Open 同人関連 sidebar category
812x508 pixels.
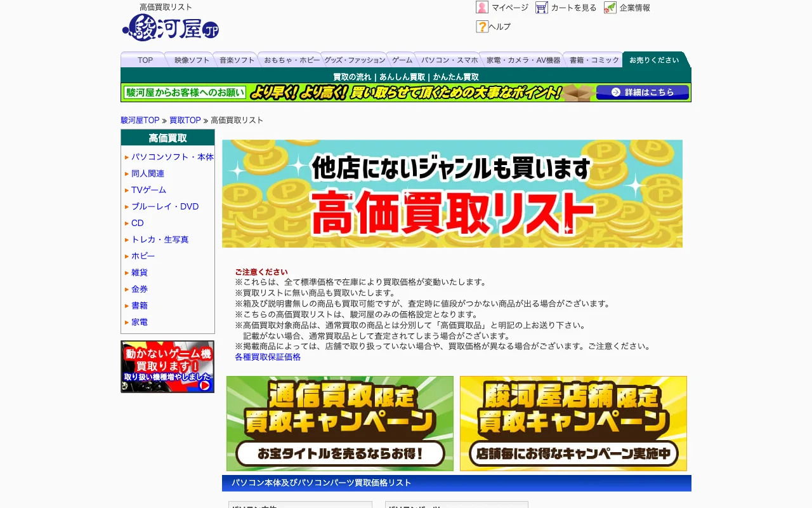148,173
